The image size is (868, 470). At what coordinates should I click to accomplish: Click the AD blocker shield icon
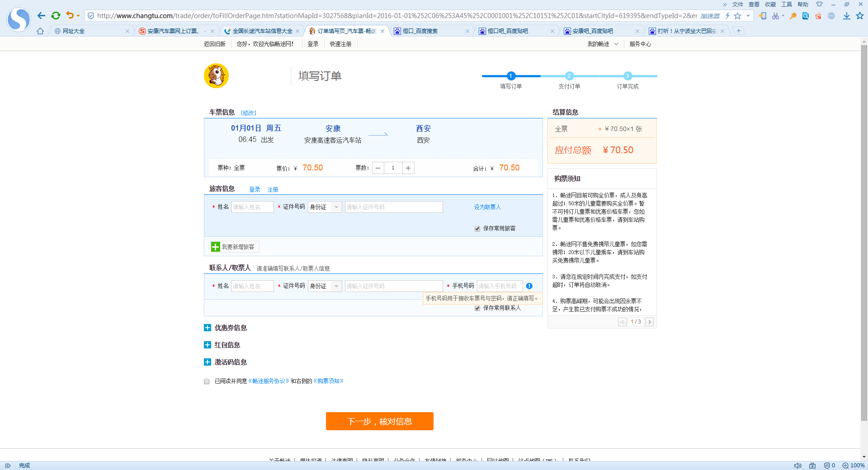[x=827, y=465]
